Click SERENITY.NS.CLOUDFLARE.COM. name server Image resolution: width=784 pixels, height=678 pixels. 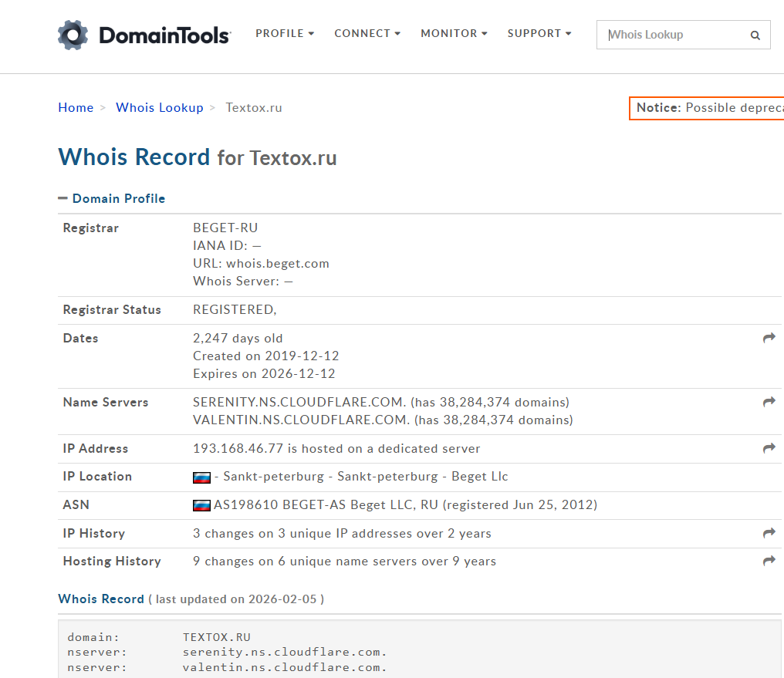[299, 402]
